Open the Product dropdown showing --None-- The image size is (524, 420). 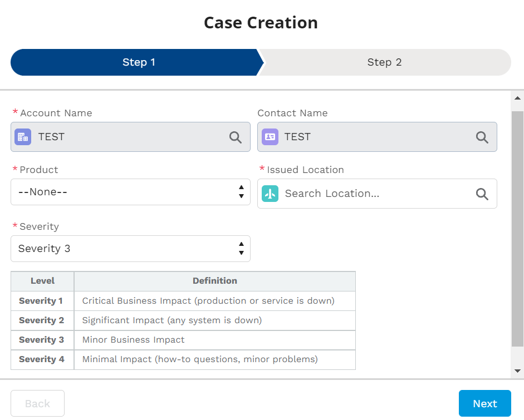pos(130,192)
